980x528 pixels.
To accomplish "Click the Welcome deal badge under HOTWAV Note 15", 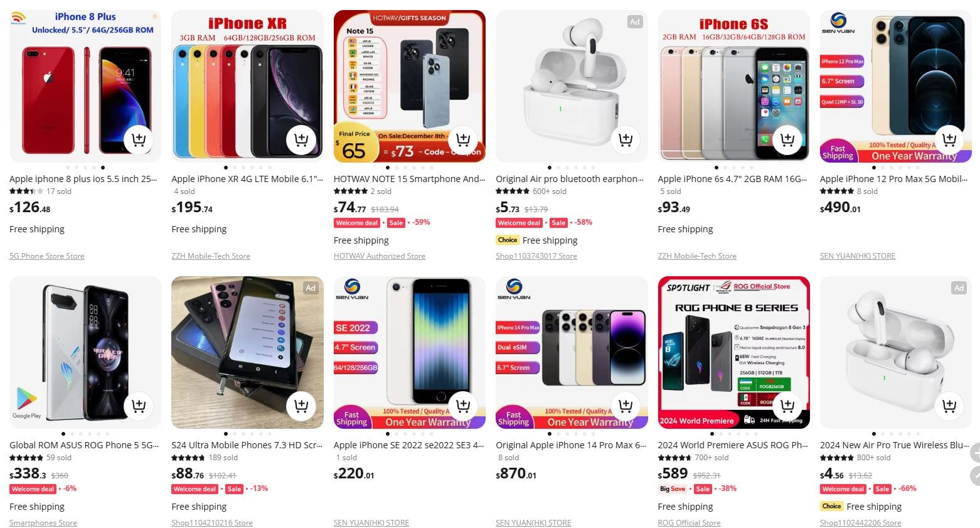I will [x=358, y=223].
